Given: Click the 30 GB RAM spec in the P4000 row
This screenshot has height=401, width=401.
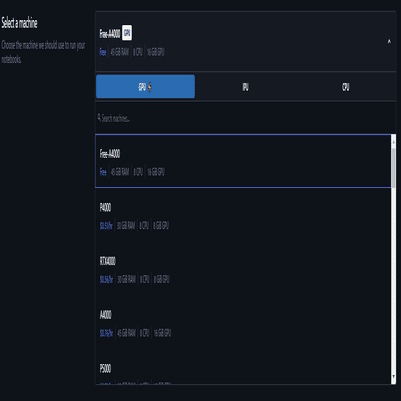Looking at the screenshot, I should click(x=126, y=226).
